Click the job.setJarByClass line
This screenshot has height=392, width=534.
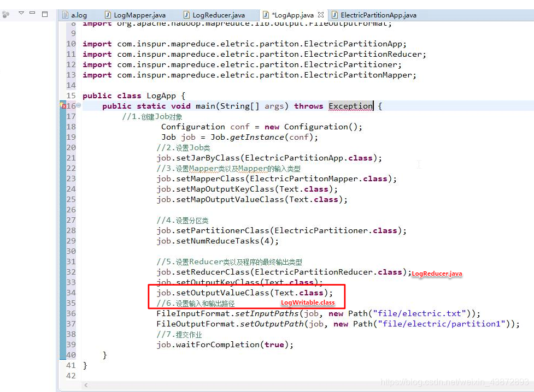[x=269, y=158]
